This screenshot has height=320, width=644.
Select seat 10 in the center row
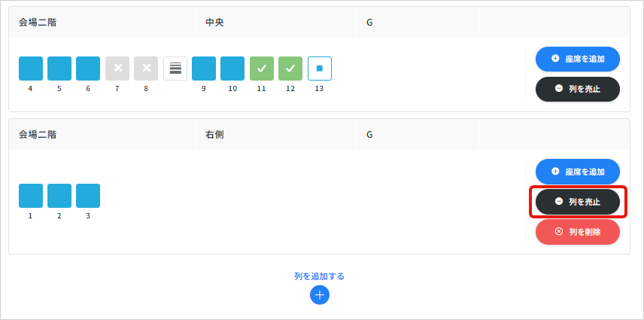tap(232, 69)
